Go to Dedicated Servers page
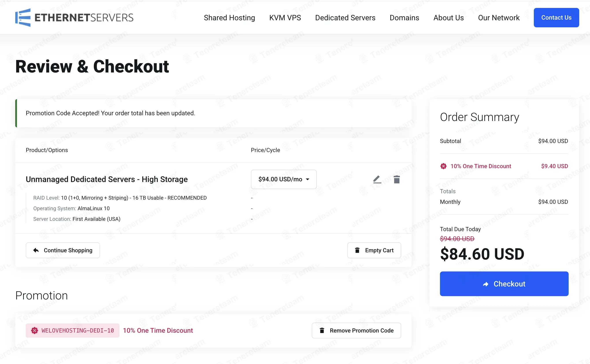 pos(345,18)
